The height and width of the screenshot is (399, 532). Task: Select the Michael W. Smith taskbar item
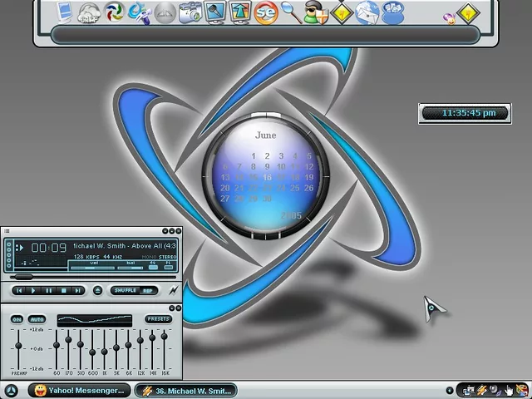(185, 391)
